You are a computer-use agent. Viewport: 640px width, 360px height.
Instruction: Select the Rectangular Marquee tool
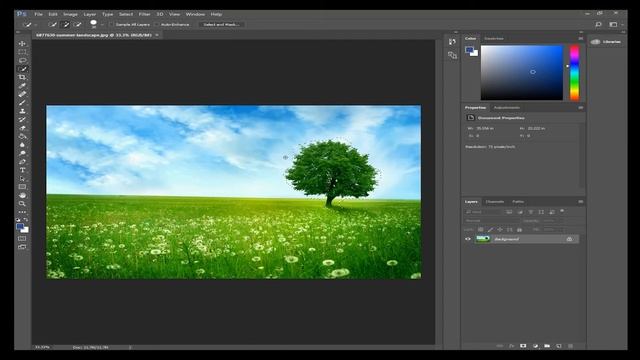22,52
